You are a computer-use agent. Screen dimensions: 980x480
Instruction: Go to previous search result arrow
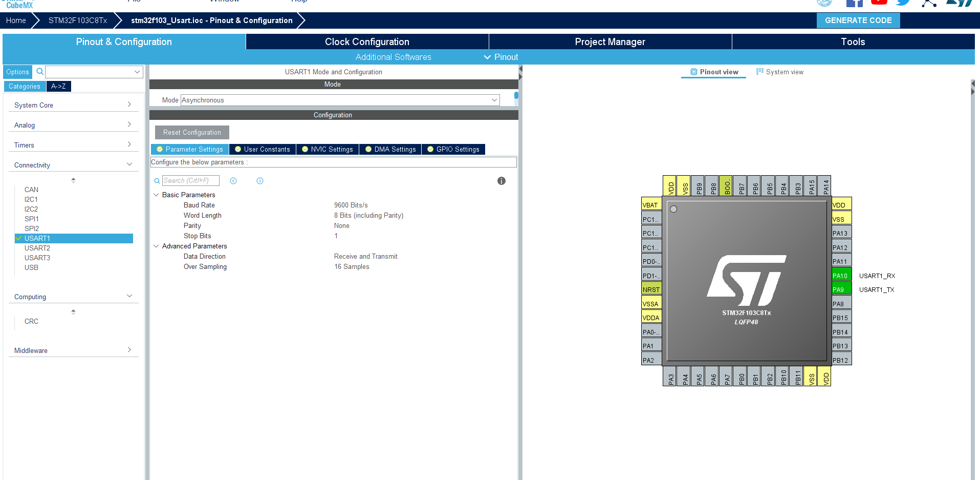tap(233, 181)
